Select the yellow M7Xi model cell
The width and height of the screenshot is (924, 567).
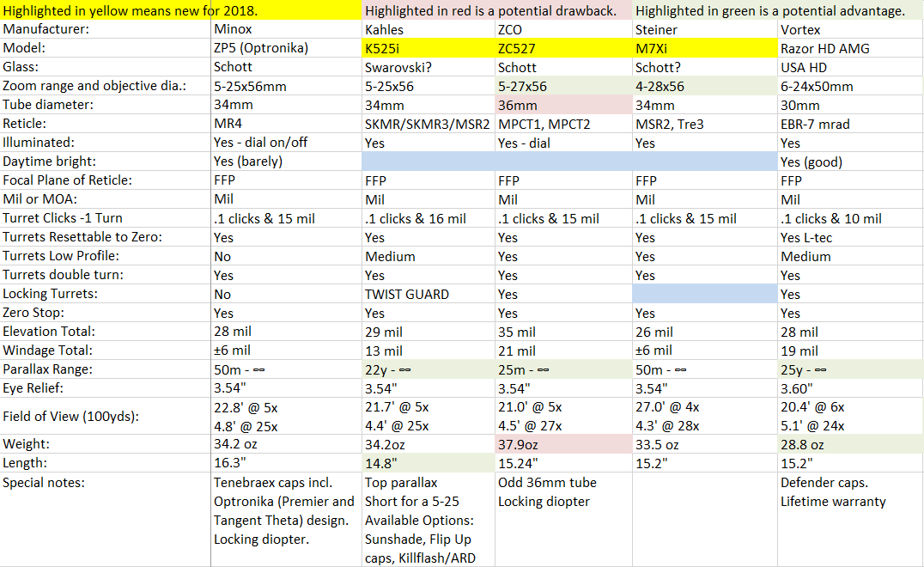[x=703, y=48]
